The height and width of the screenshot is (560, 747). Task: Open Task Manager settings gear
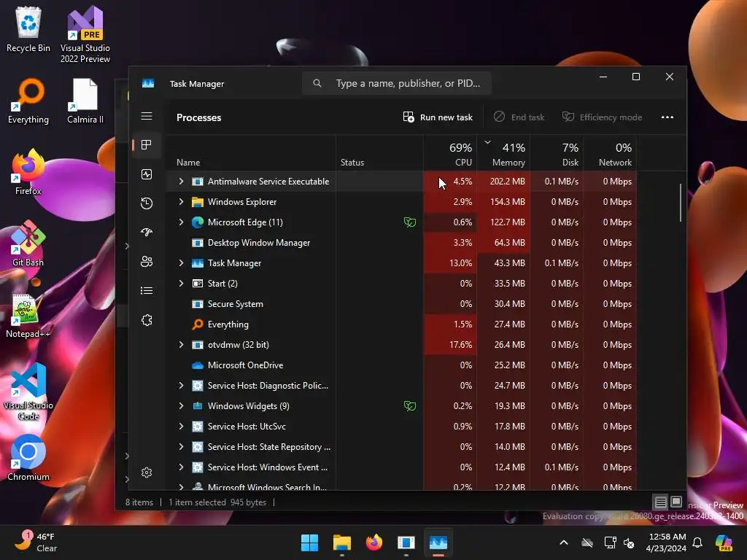point(147,472)
